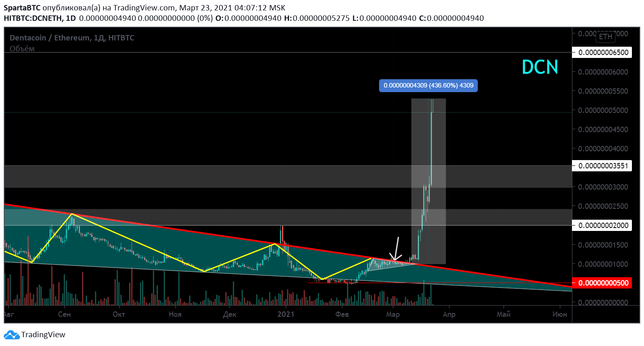
Task: Click the cyan DCN text label
Action: [540, 67]
